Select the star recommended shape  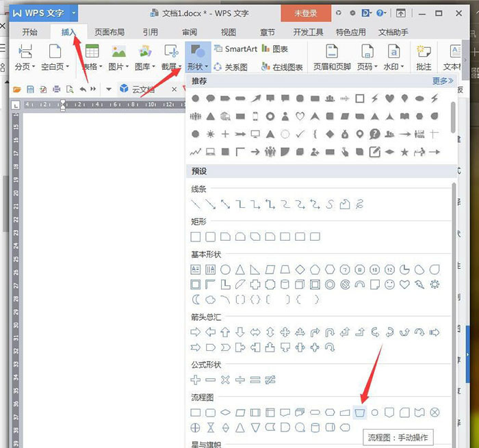tap(404, 152)
